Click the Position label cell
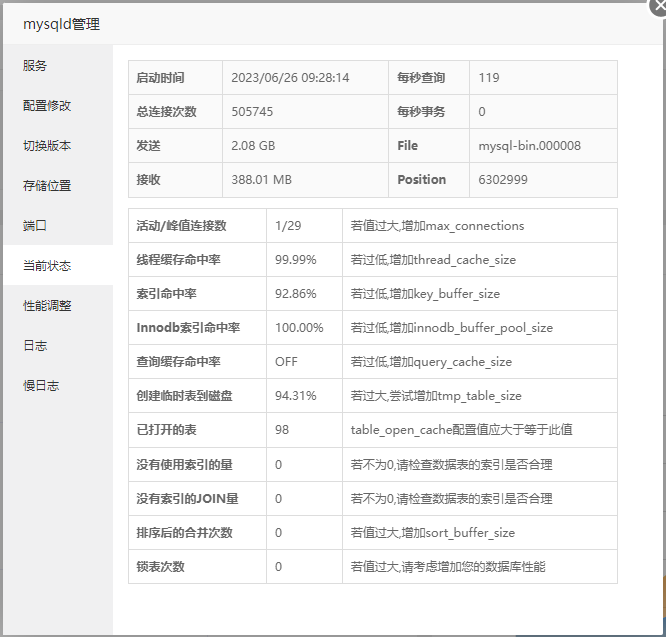 (429, 180)
